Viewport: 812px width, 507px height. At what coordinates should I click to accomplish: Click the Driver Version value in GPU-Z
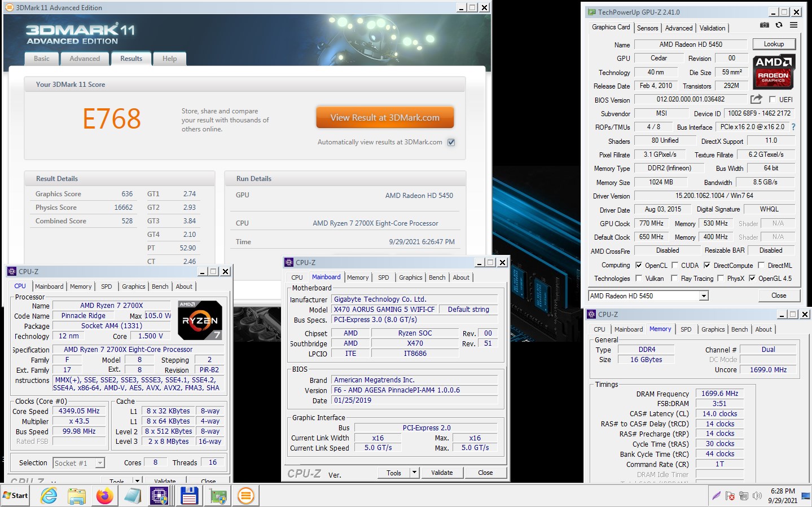[x=714, y=196]
